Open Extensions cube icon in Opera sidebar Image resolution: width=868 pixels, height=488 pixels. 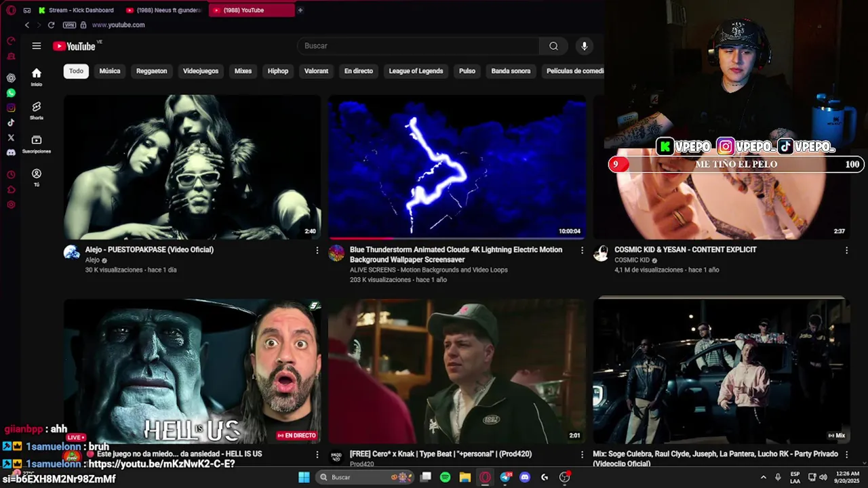coord(11,190)
